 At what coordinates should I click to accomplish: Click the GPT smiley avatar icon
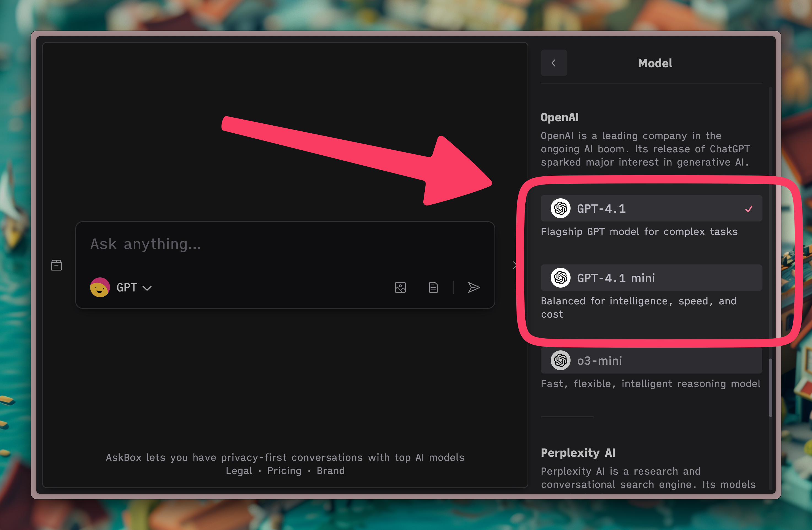[100, 288]
